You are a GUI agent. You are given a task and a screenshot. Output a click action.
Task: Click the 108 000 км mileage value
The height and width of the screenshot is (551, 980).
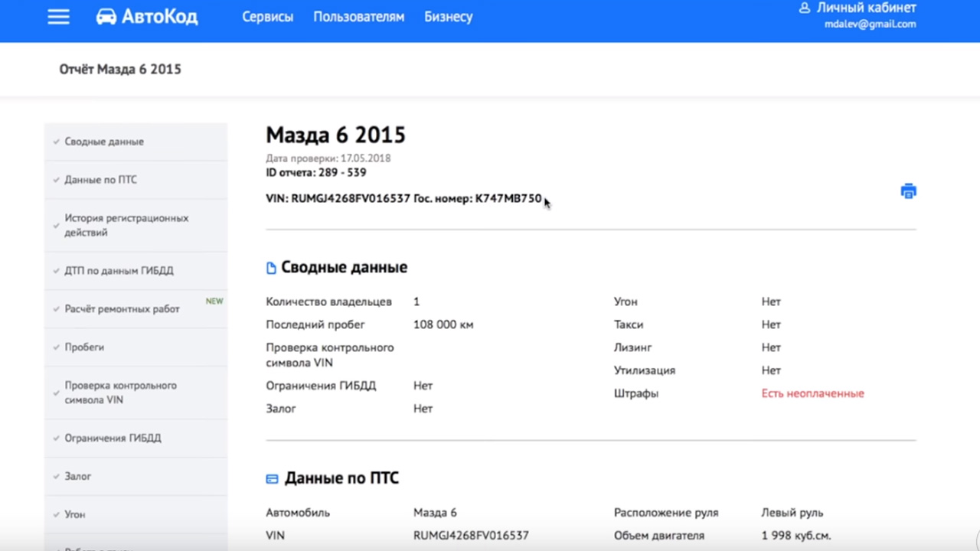[443, 324]
